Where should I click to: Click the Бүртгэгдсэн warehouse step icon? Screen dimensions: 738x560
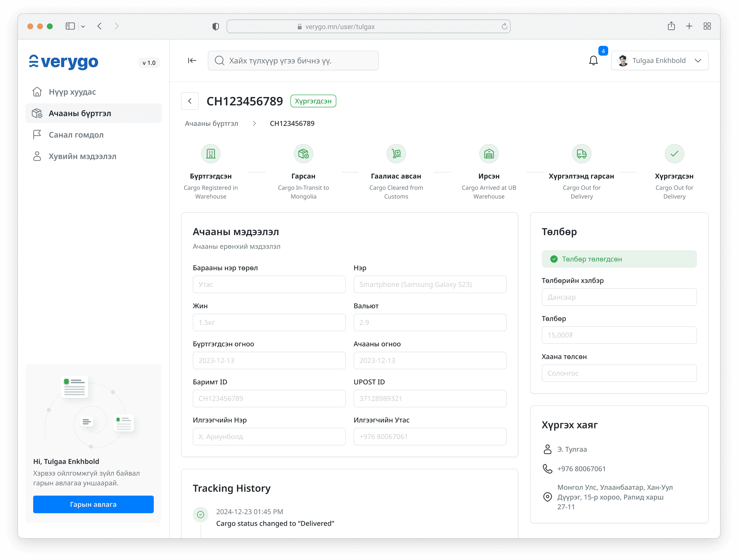click(x=211, y=154)
